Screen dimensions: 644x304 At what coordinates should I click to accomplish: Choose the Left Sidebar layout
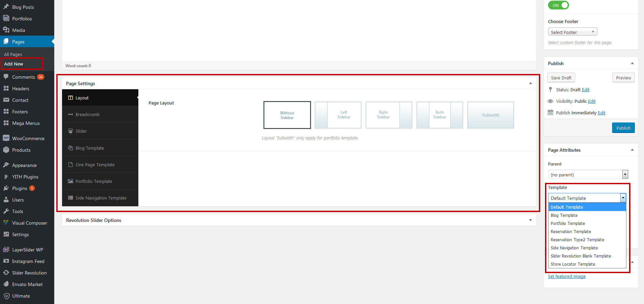[x=338, y=115]
